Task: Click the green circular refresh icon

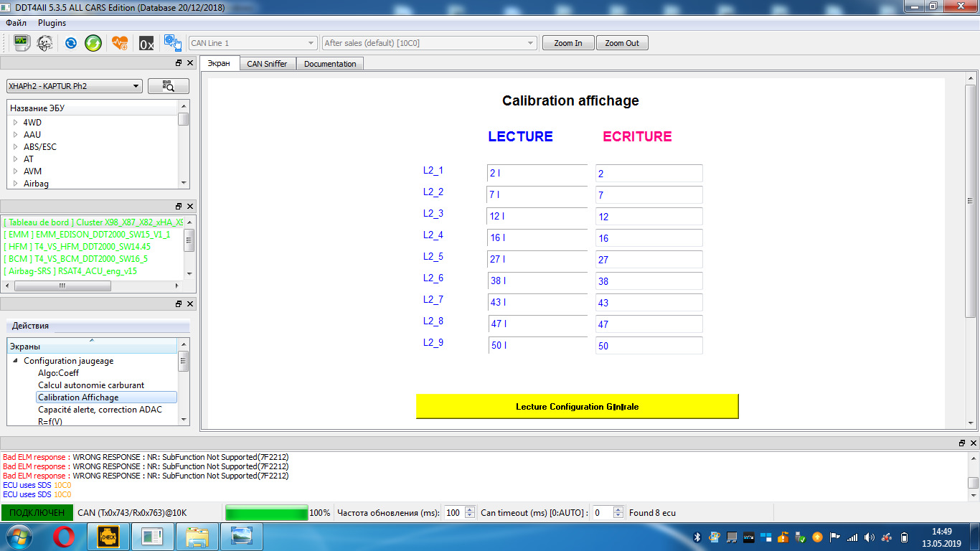Action: pos(93,43)
